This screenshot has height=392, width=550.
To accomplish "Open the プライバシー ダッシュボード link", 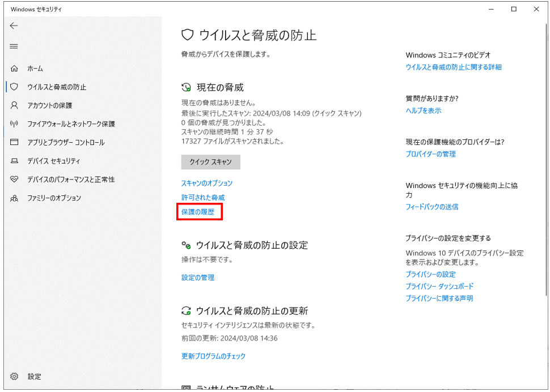I will coord(439,286).
